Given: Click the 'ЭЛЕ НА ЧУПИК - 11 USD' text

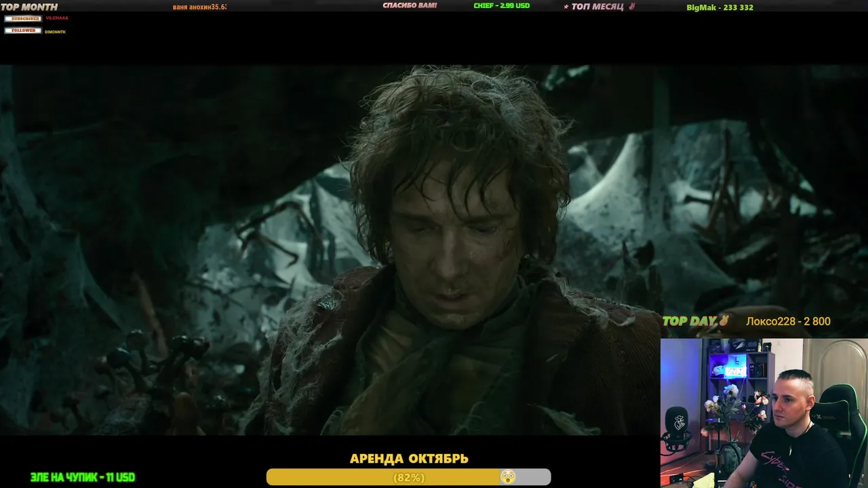Looking at the screenshot, I should (x=83, y=477).
